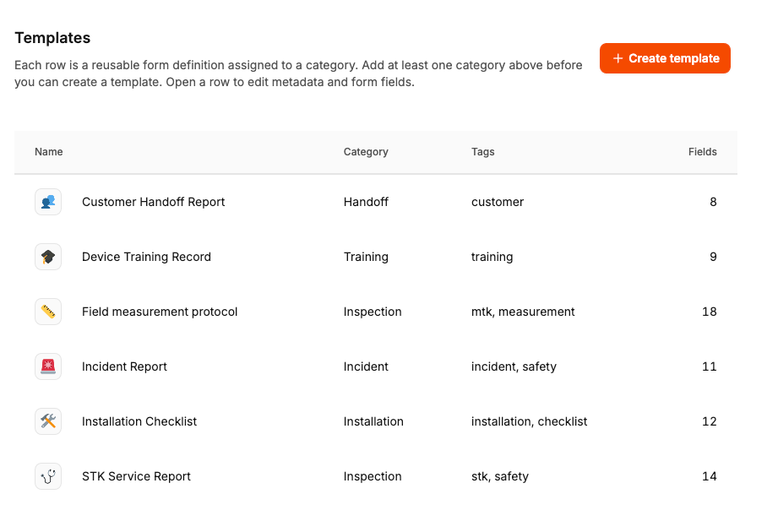Click the Category column header
Screen dimensions: 778x532
pos(366,152)
